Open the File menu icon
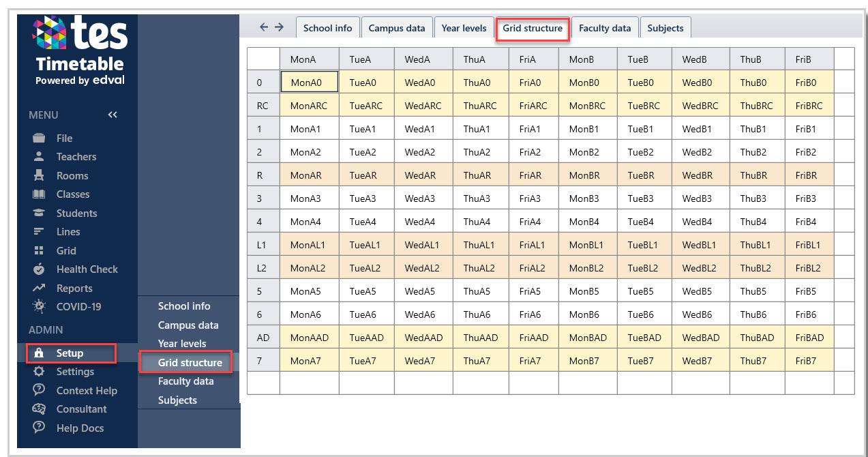The image size is (868, 457). (39, 138)
